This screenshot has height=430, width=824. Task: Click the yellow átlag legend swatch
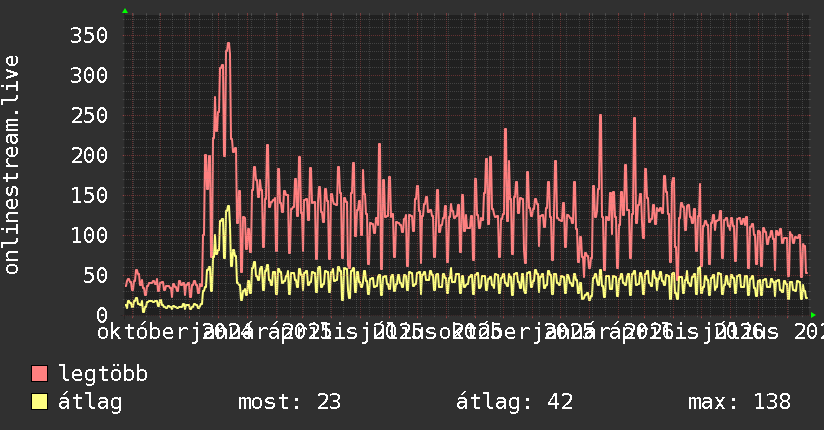(39, 402)
